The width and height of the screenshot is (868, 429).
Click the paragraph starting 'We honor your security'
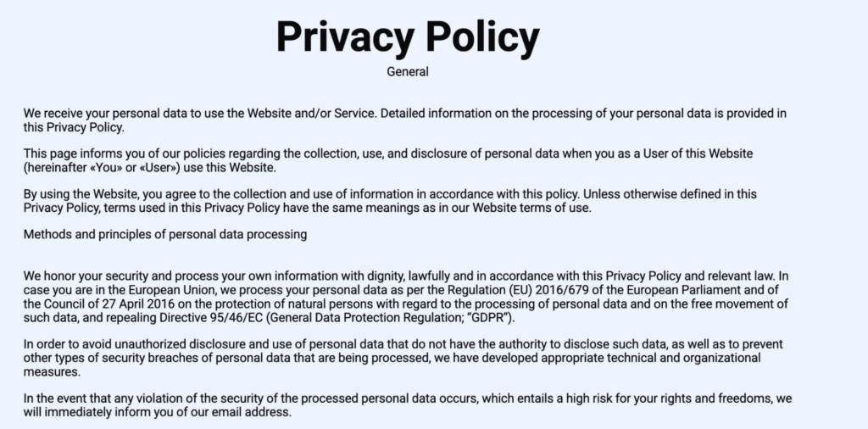point(406,297)
